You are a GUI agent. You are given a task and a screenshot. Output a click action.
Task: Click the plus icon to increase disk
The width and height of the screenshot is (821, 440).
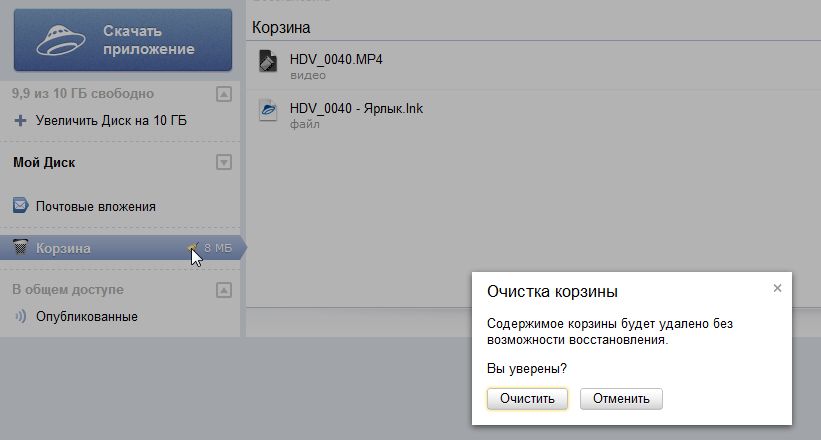pos(20,121)
